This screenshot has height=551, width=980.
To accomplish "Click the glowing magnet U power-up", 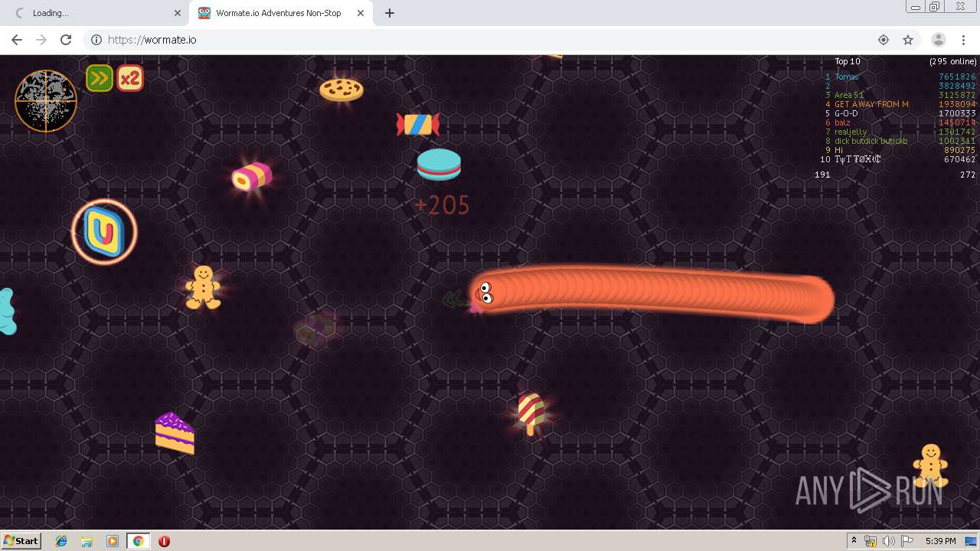I will coord(104,232).
